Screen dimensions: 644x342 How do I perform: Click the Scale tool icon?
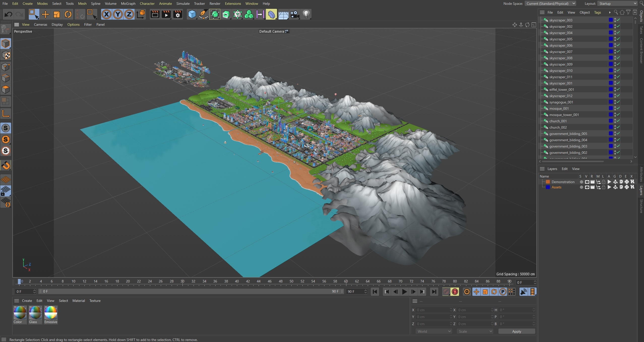pyautogui.click(x=57, y=14)
